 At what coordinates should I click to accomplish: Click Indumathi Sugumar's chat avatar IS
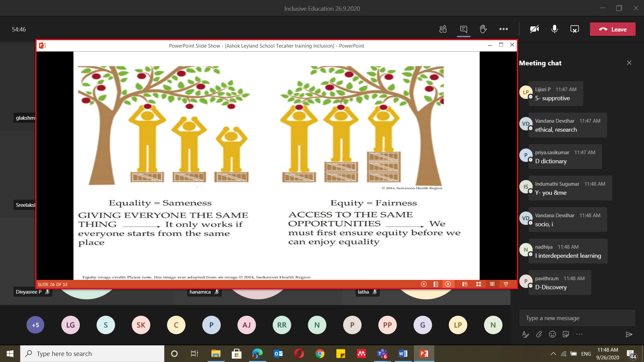click(526, 187)
